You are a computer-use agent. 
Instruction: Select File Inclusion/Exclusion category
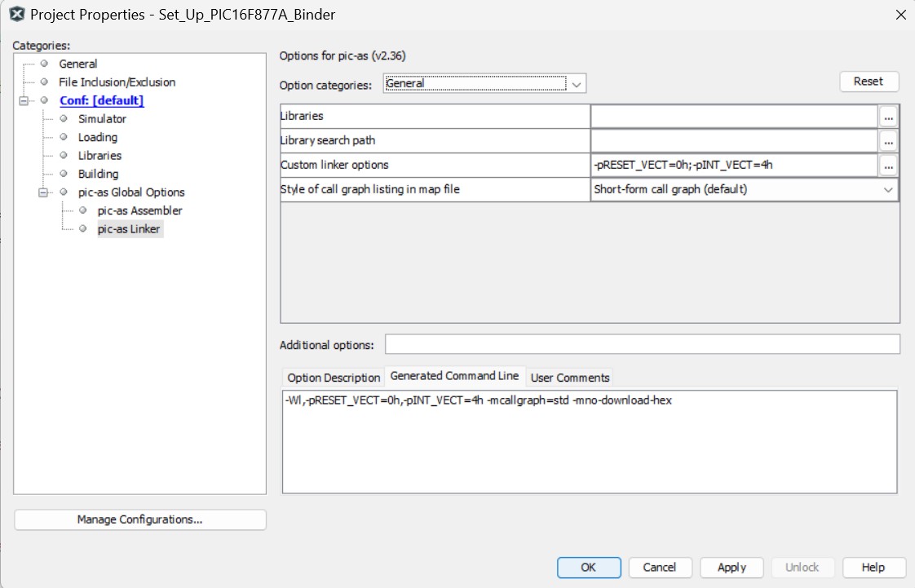pyautogui.click(x=117, y=82)
